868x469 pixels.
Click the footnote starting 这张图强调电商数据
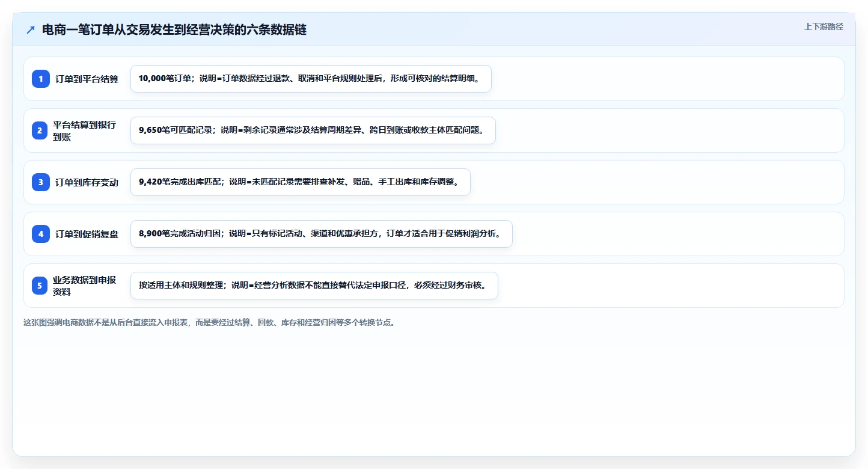209,322
